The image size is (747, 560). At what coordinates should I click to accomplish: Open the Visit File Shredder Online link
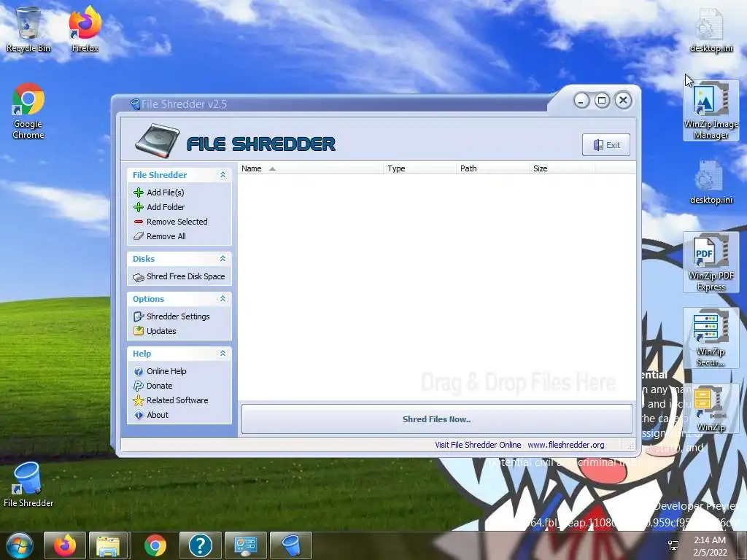(478, 445)
